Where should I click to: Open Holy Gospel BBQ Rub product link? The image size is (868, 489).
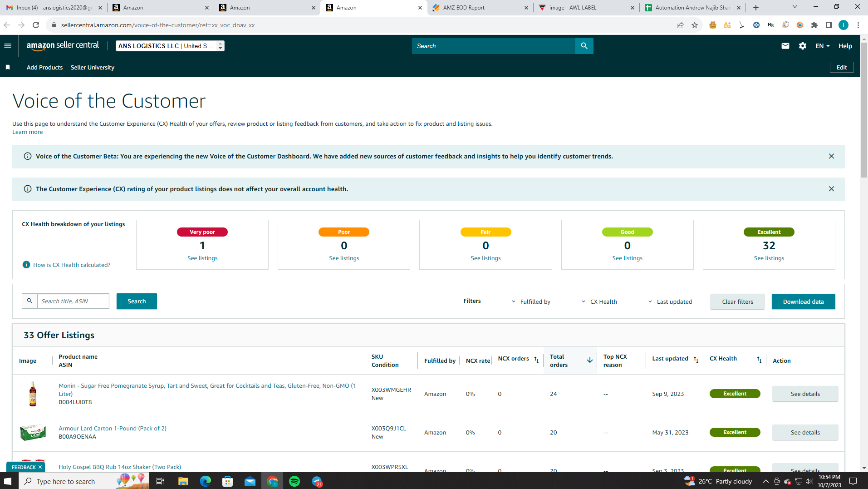point(120,467)
